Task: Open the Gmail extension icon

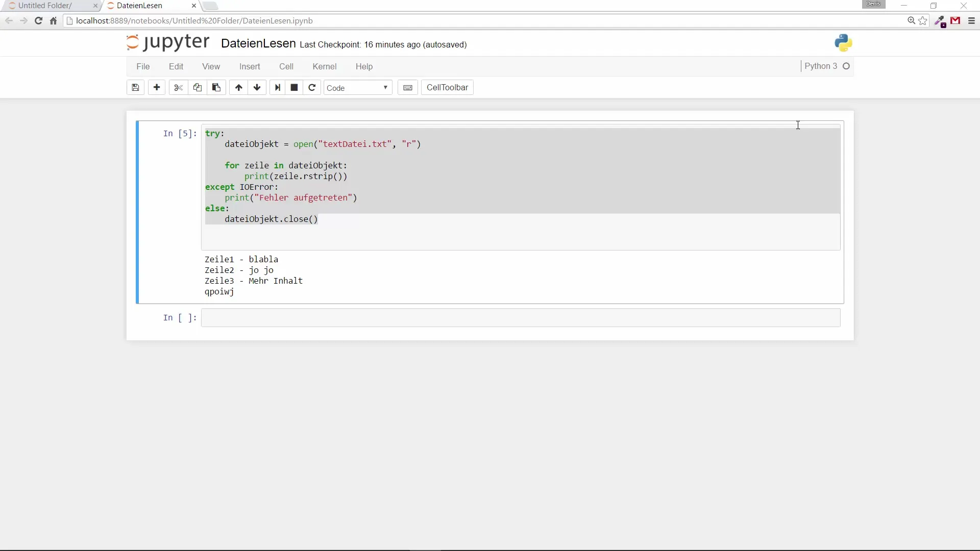Action: (x=955, y=21)
